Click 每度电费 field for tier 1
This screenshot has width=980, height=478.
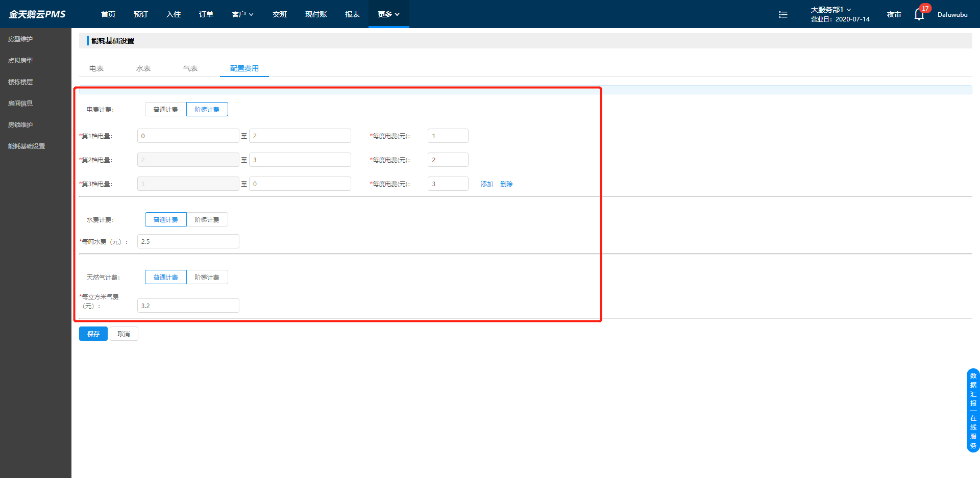click(448, 136)
